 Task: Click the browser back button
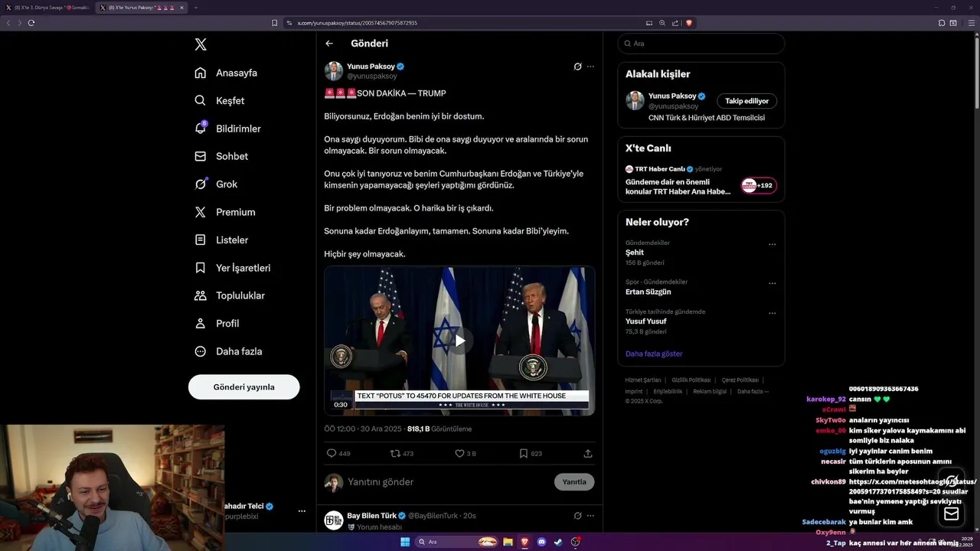(x=8, y=23)
